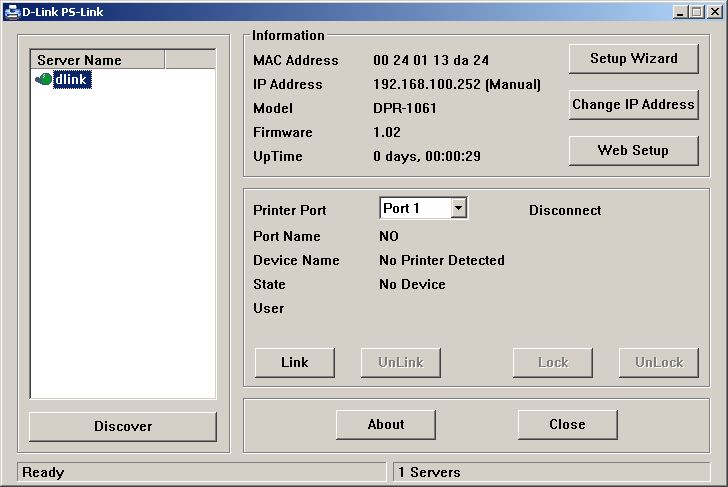Image resolution: width=728 pixels, height=487 pixels.
Task: Click the 1 Servers status bar entry
Action: click(x=429, y=473)
